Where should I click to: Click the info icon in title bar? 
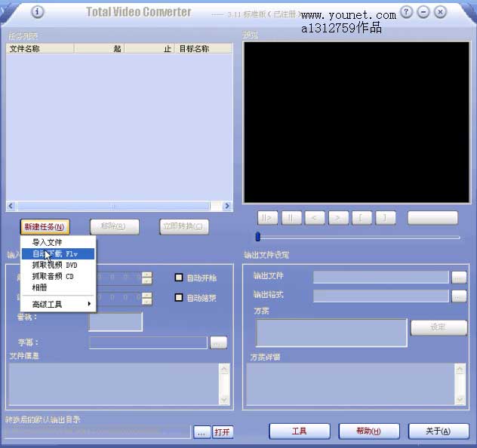coord(38,12)
